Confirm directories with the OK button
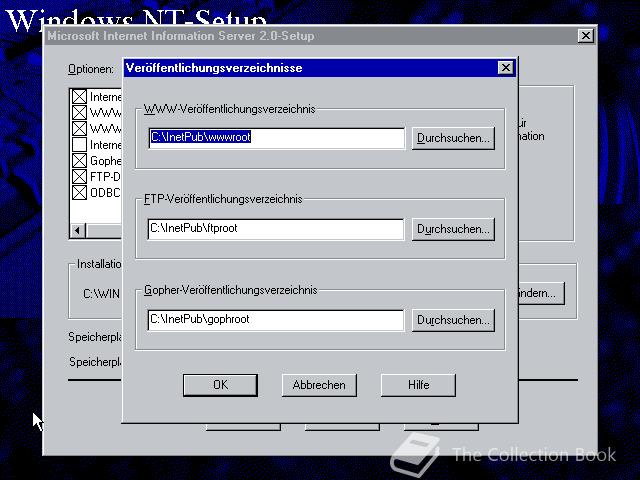The width and height of the screenshot is (640, 480). tap(220, 385)
